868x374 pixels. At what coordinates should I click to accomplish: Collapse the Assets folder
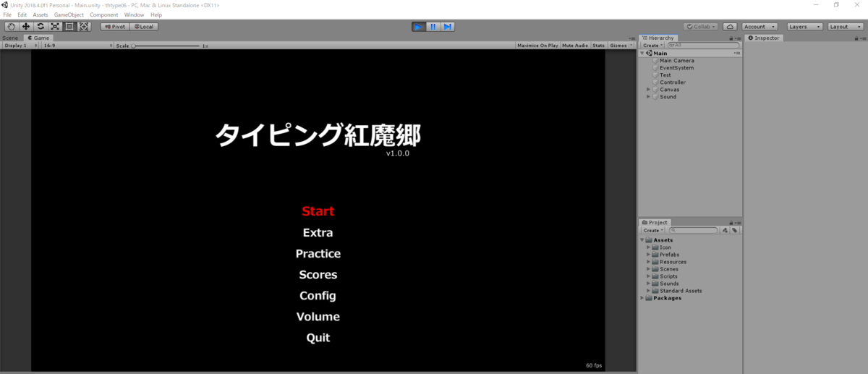[x=642, y=240]
